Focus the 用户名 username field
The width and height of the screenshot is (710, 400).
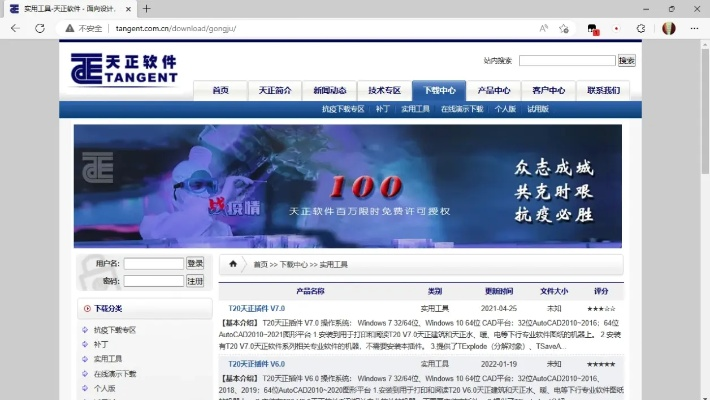[153, 264]
